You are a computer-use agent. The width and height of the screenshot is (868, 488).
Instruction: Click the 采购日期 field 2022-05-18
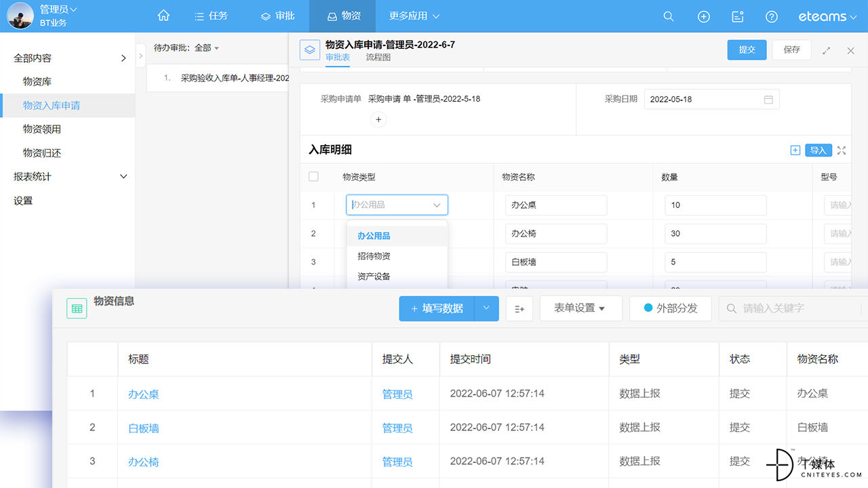tap(711, 99)
